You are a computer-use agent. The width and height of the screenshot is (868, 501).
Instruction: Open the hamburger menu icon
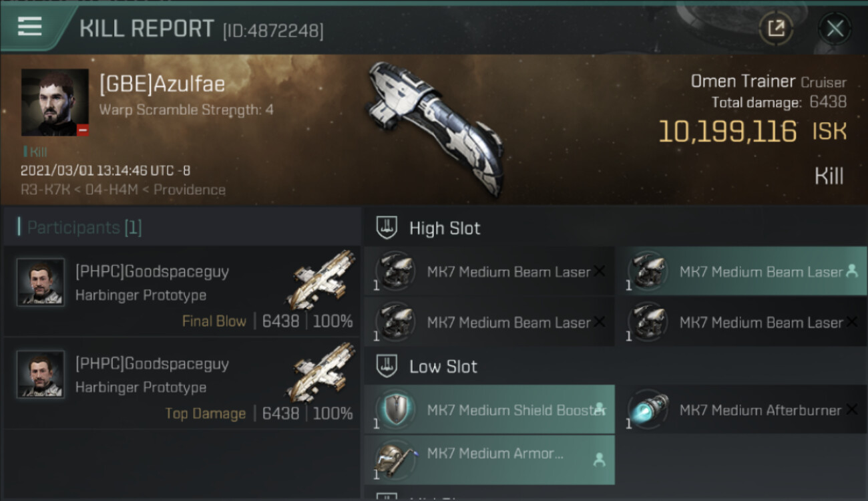(x=30, y=27)
